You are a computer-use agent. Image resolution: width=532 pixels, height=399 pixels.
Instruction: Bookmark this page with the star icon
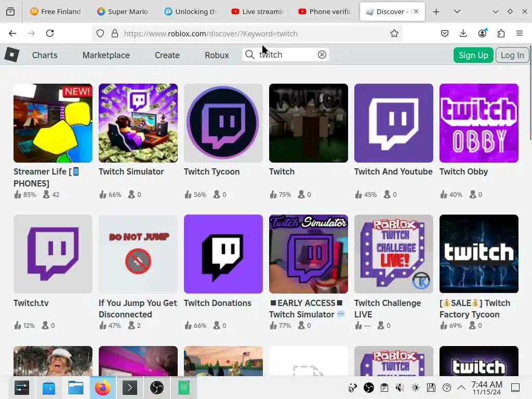[x=394, y=33]
